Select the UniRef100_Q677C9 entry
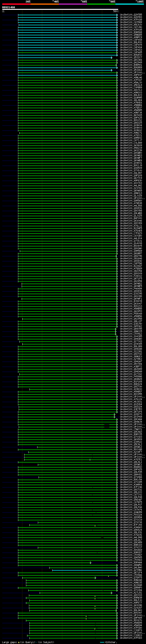 [131, 178]
